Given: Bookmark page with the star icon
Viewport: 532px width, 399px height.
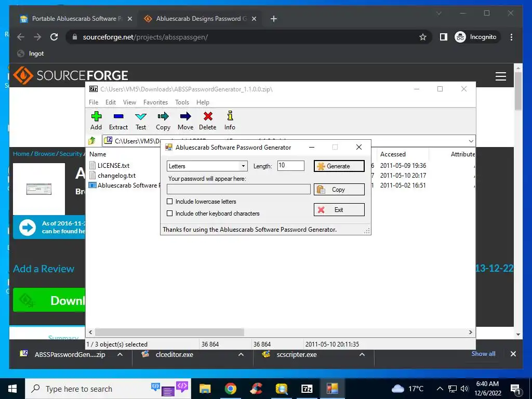Looking at the screenshot, I should 423,37.
